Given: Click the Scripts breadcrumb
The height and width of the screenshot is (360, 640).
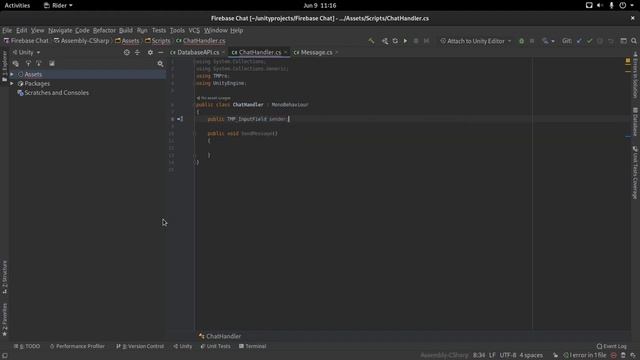Looking at the screenshot, I should click(158, 41).
